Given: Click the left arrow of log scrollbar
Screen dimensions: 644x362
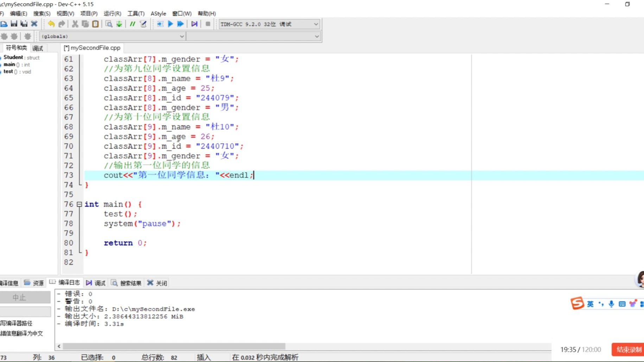Looking at the screenshot, I should point(59,346).
